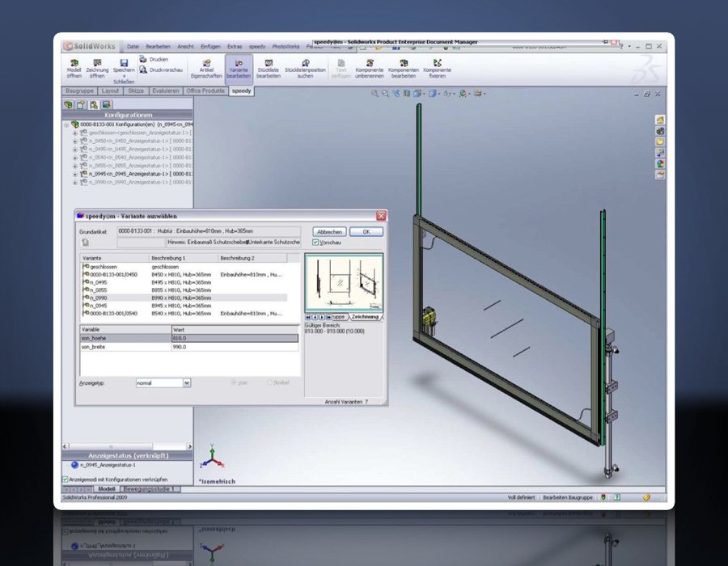
Task: Expand geschlossen configuration tree node
Action: 75,133
